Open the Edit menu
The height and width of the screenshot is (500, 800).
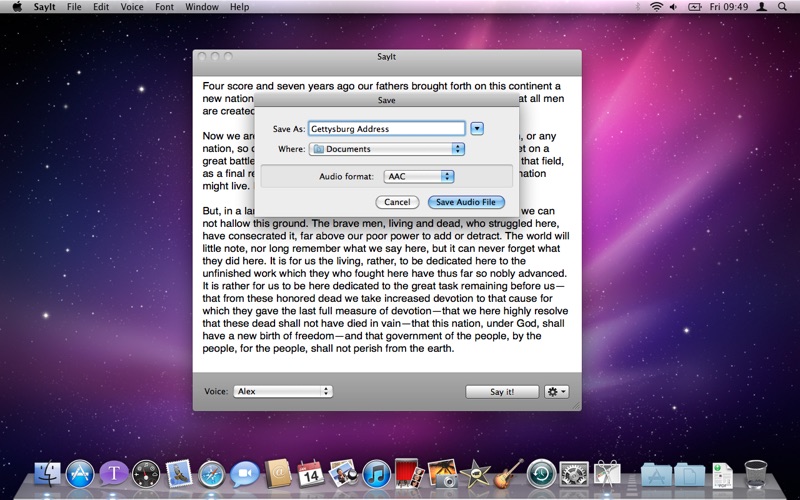101,7
